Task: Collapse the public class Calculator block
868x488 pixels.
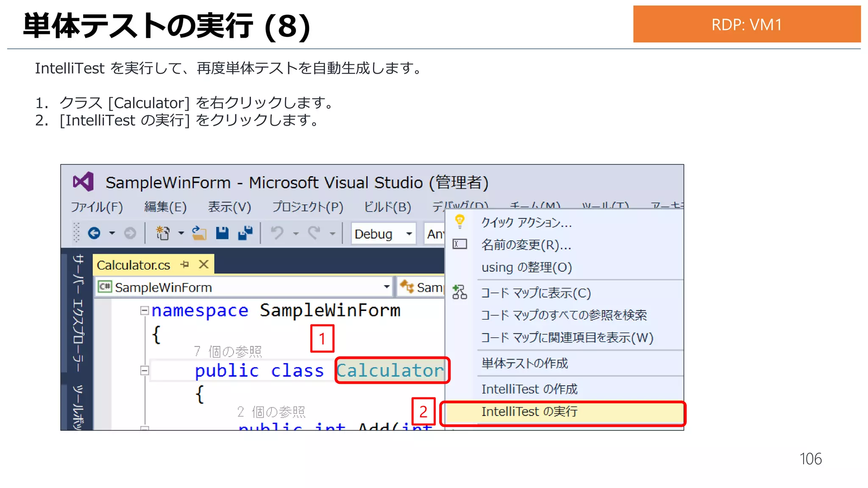Action: pos(145,371)
